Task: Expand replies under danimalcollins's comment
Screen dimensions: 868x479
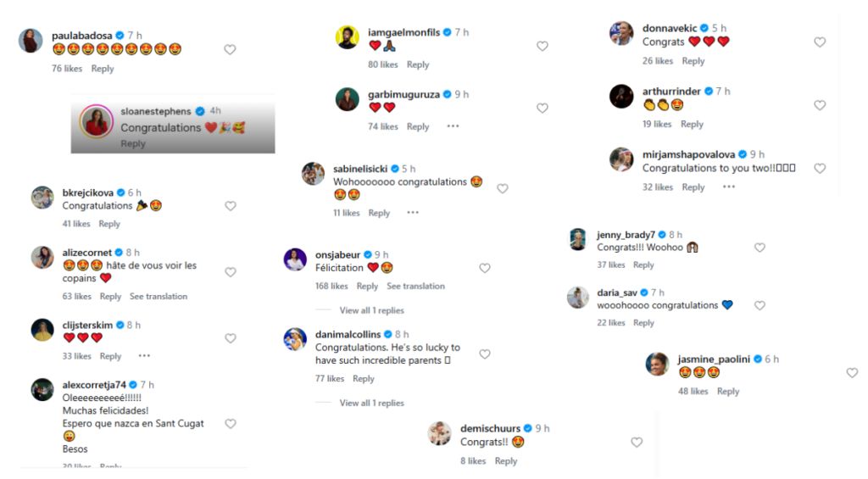Action: [x=371, y=403]
